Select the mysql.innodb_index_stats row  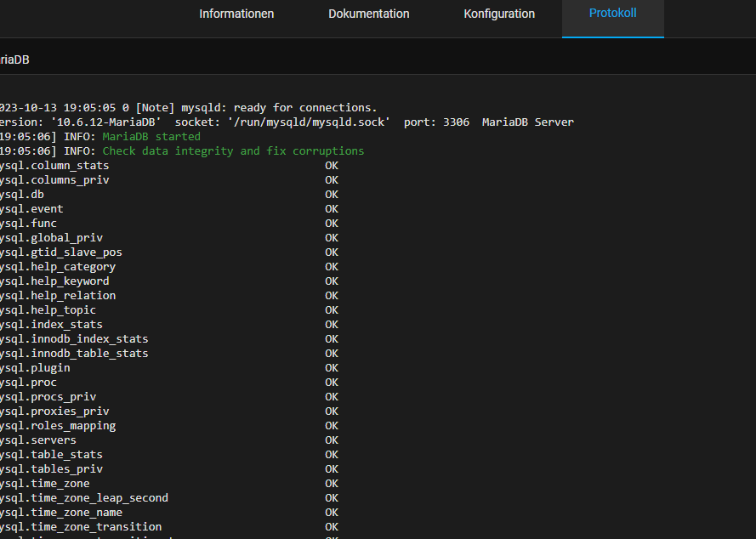pyautogui.click(x=169, y=339)
